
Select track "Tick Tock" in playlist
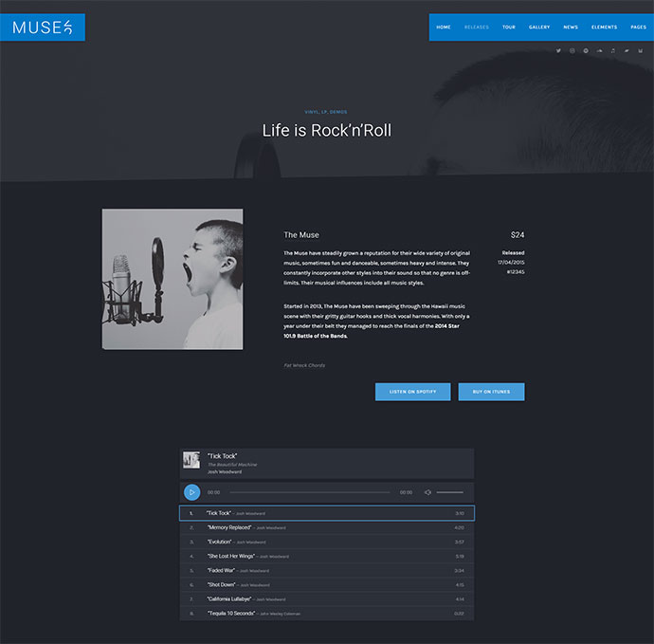click(x=327, y=513)
